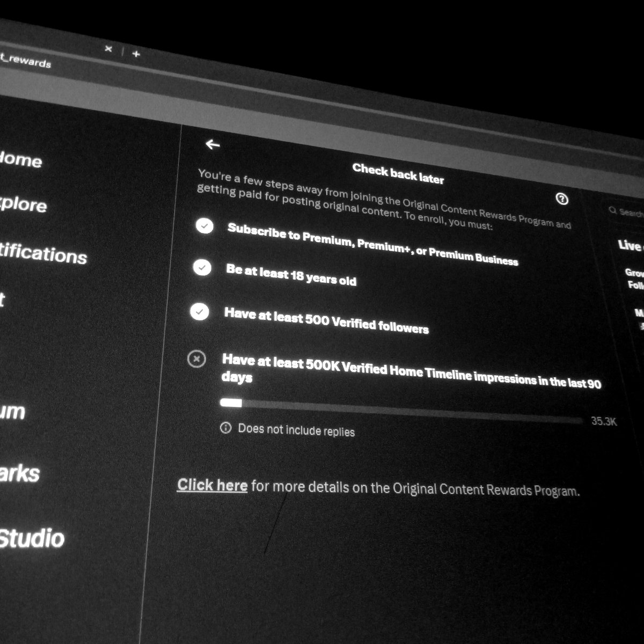Screen dimensions: 644x644
Task: Go back using the left arrow
Action: 213,144
